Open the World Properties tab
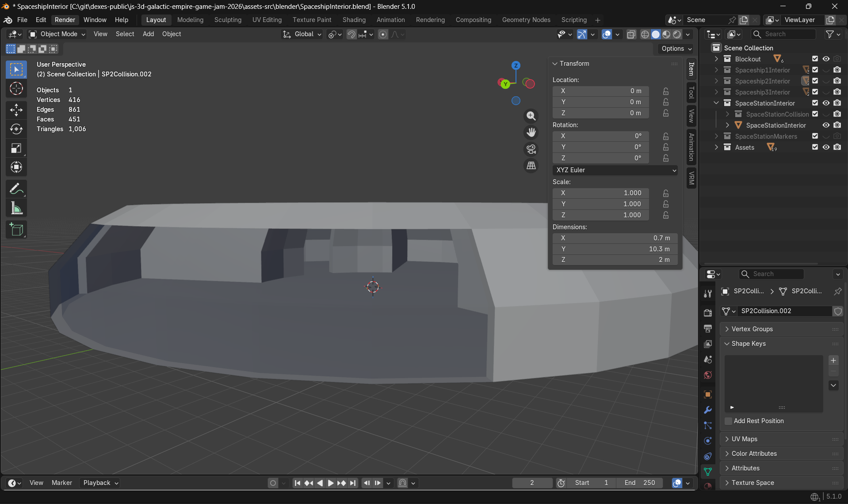Image resolution: width=848 pixels, height=504 pixels. 707,375
